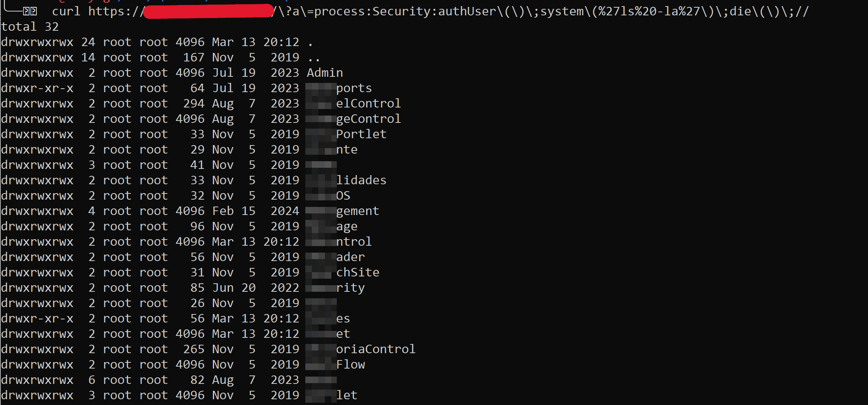Viewport: 868px width, 405px height.
Task: Click "authUser" in the URL query
Action: [467, 12]
